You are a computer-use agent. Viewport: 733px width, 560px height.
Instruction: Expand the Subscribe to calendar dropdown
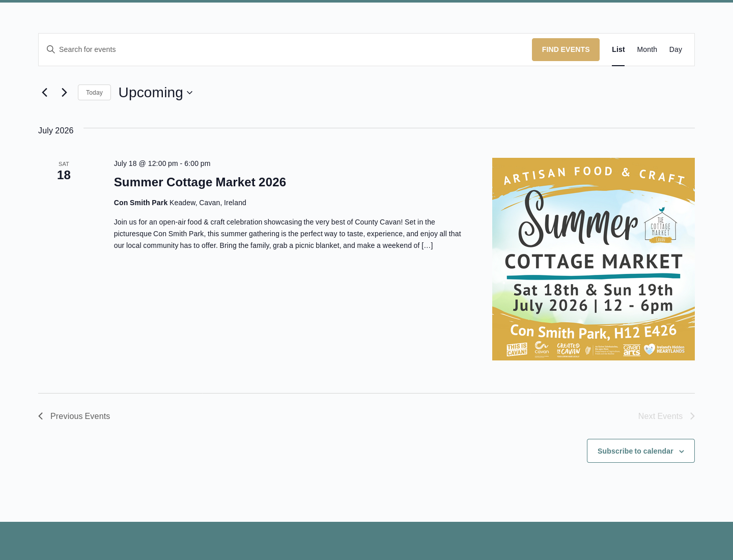coord(641,451)
